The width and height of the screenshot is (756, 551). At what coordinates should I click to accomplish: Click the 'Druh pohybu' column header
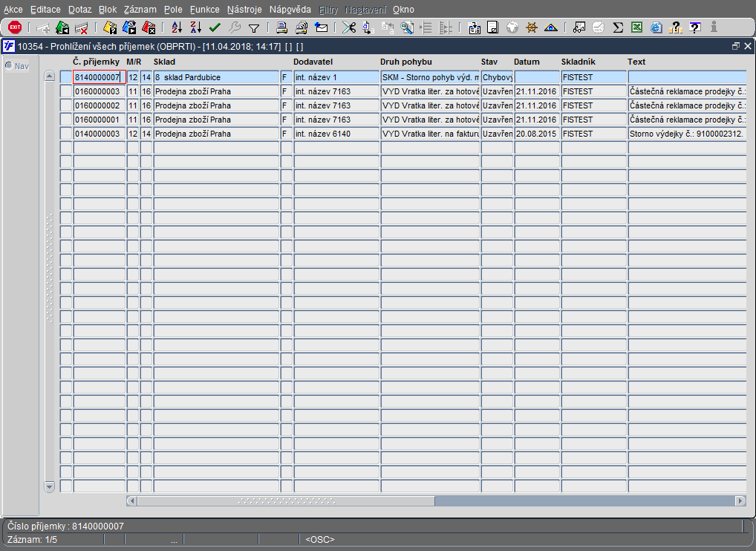click(x=406, y=62)
